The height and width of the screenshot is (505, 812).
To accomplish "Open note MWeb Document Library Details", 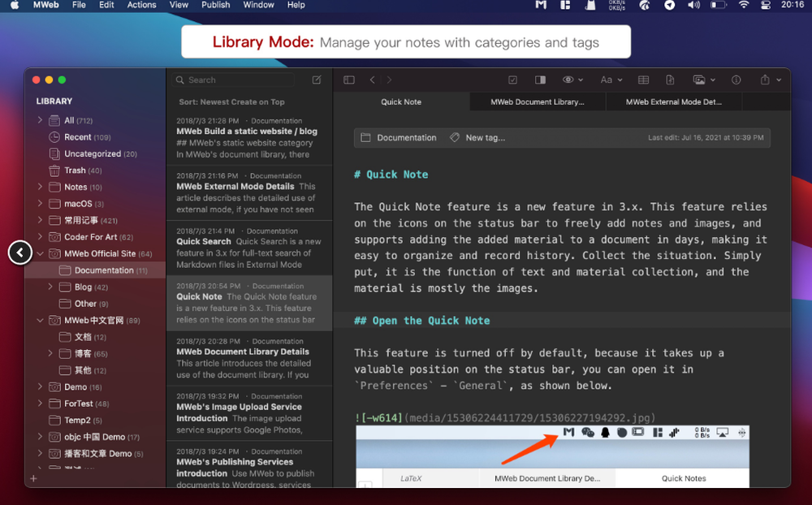I will point(249,358).
